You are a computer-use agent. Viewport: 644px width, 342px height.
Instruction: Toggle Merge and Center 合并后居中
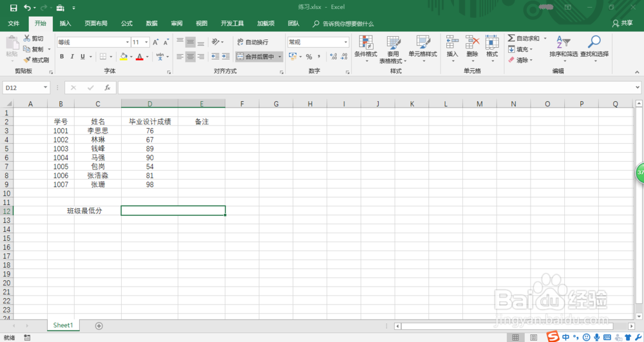coord(255,56)
